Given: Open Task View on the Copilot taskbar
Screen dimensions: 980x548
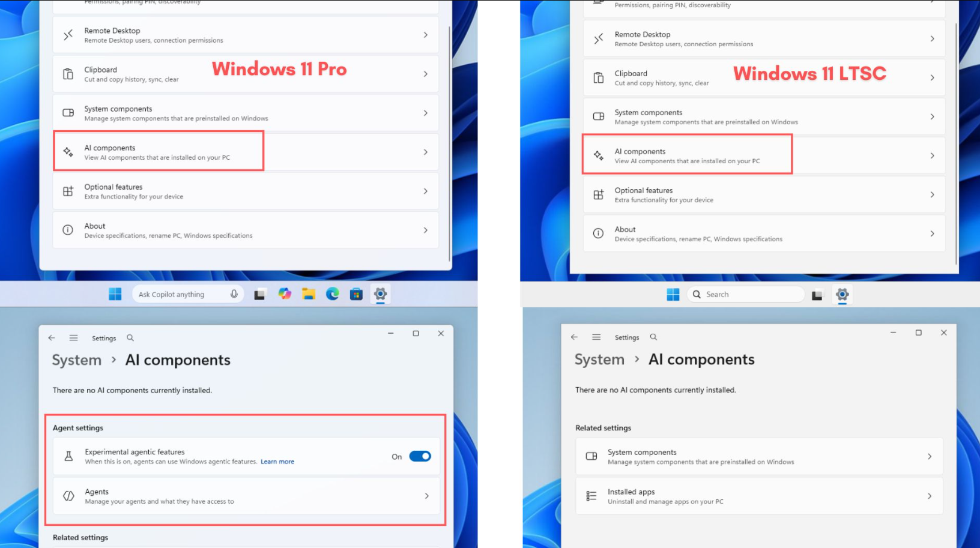Looking at the screenshot, I should tap(259, 295).
